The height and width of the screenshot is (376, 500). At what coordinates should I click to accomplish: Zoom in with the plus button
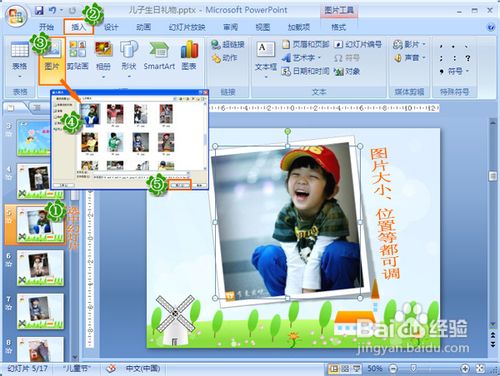[464, 368]
